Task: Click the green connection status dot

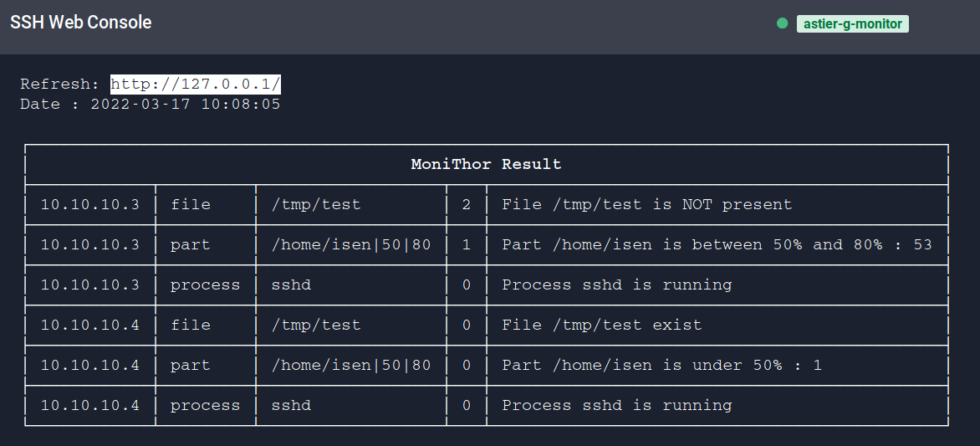Action: click(783, 23)
